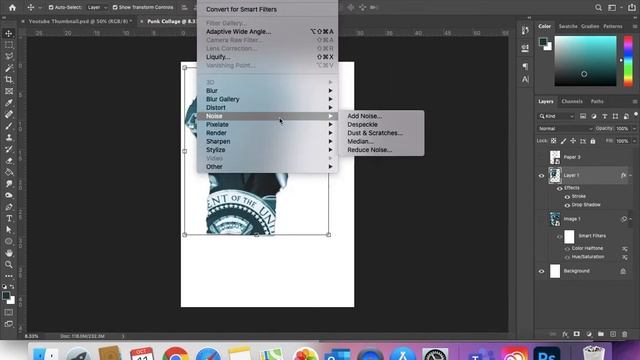This screenshot has height=360, width=640.
Task: Add a layer mask
Action: (576, 334)
